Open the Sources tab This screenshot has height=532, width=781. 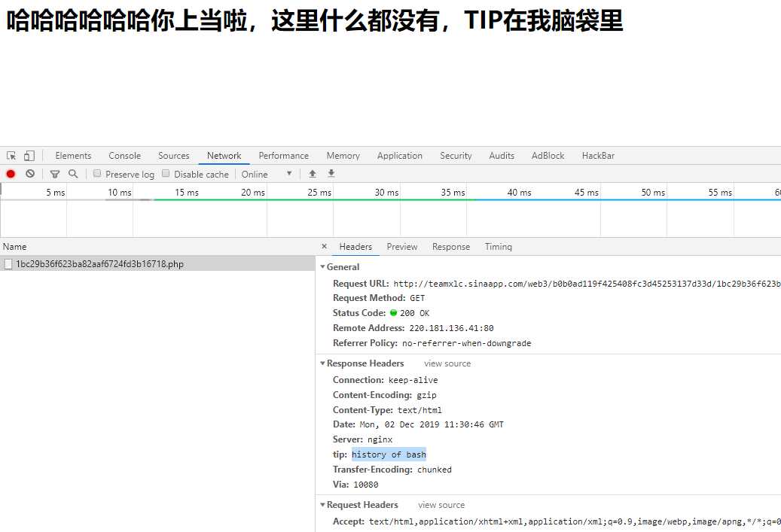174,156
